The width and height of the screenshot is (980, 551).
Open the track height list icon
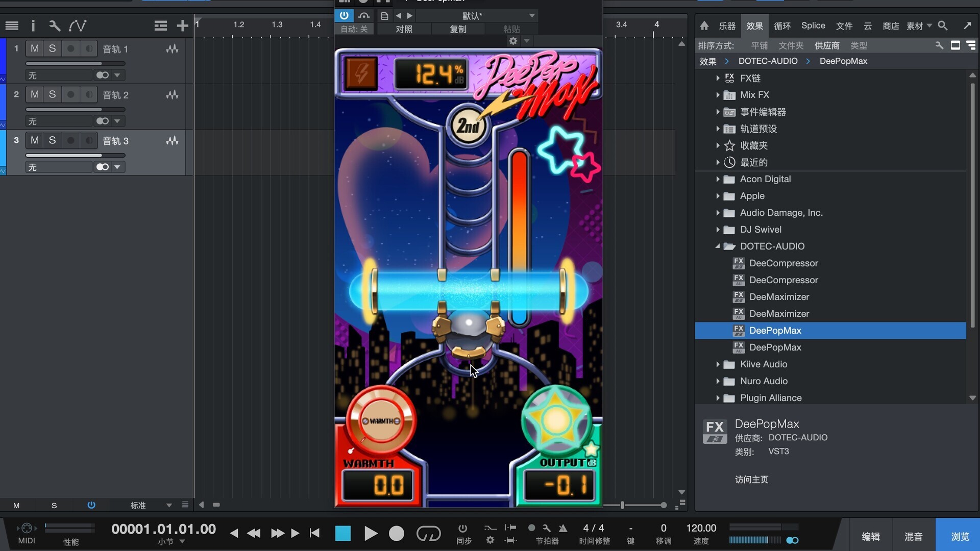click(161, 26)
